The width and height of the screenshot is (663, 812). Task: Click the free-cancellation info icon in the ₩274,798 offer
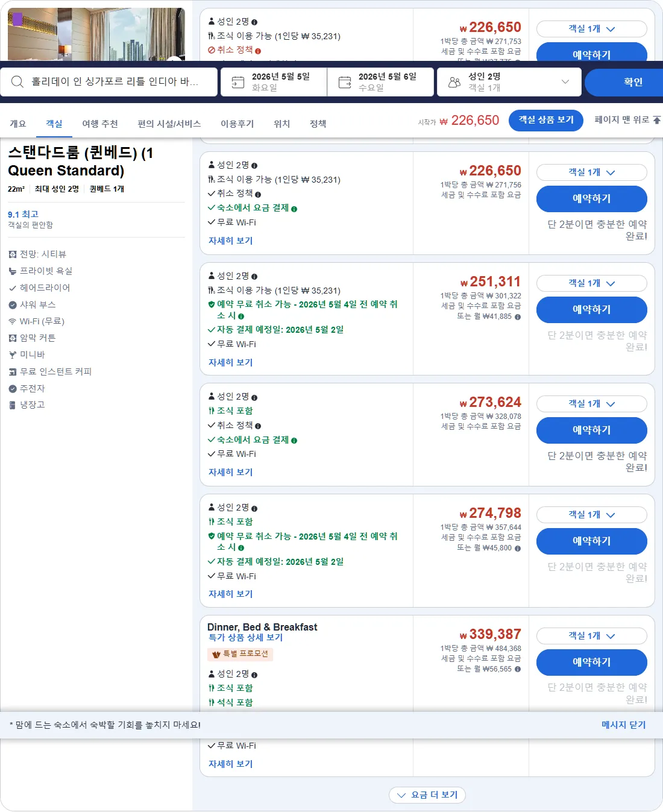point(241,548)
